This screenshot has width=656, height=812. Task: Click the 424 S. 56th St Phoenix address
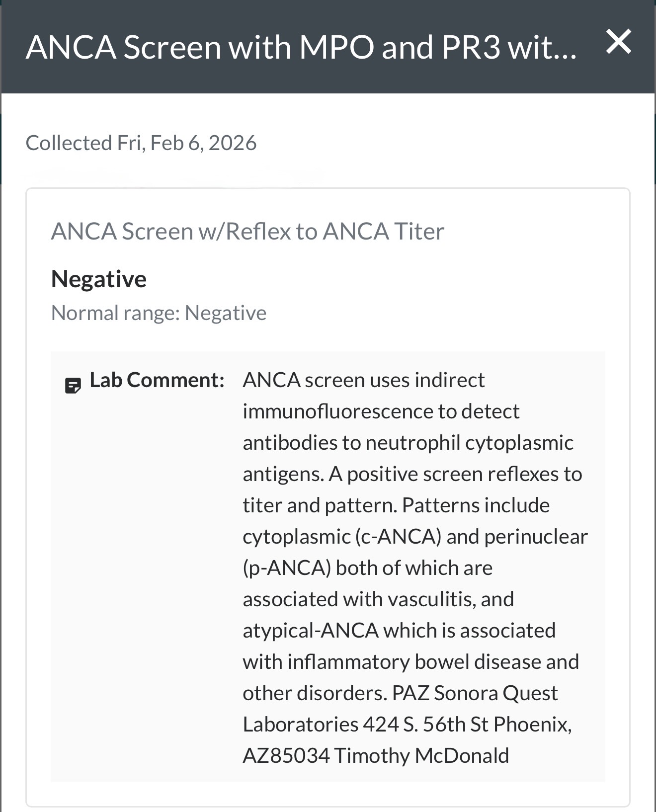click(466, 725)
